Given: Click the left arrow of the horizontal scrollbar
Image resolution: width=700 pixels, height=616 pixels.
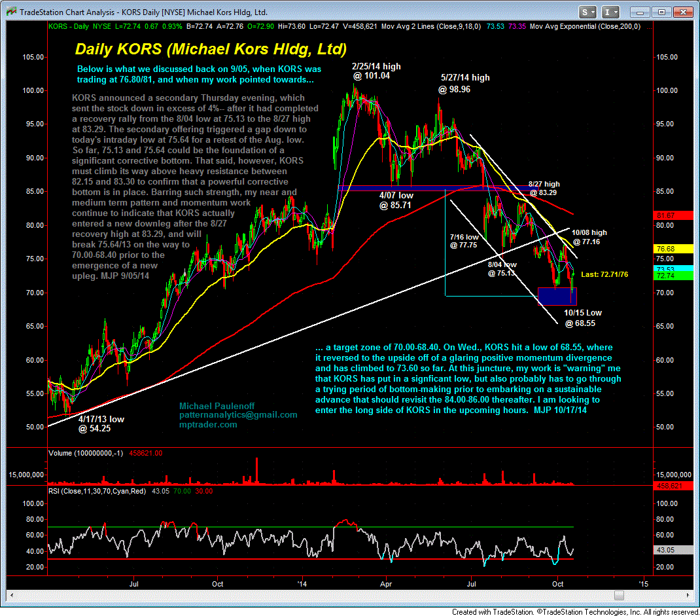Looking at the screenshot, I should 11,596.
